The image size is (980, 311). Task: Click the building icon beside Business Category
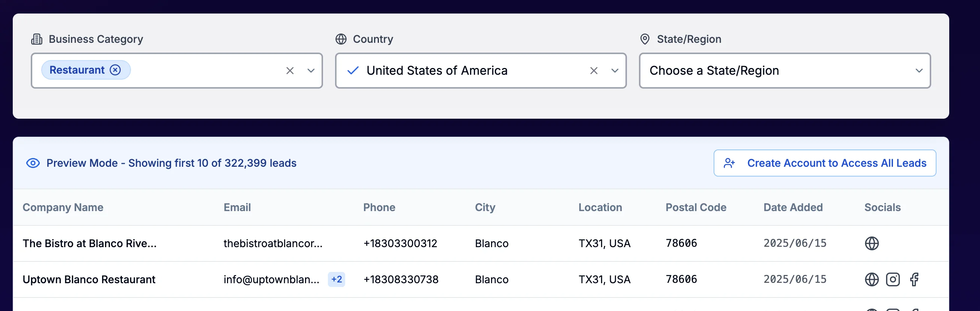pos(36,38)
